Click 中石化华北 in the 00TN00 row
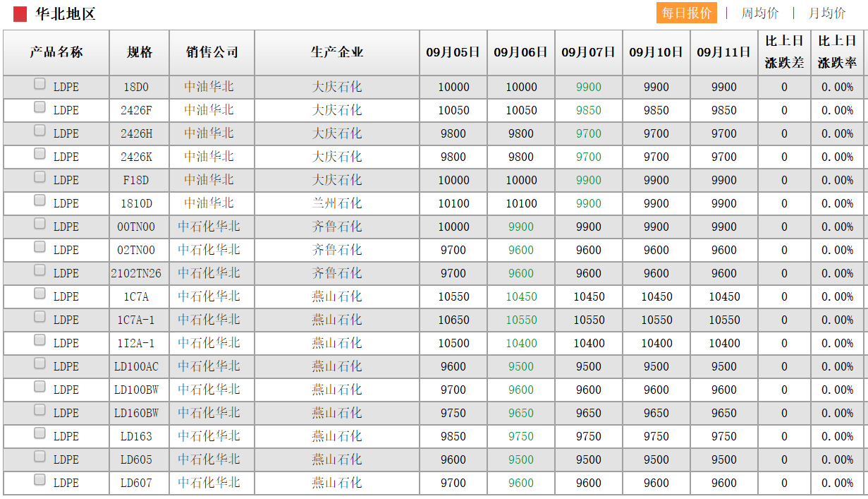The height and width of the screenshot is (499, 868). click(209, 227)
